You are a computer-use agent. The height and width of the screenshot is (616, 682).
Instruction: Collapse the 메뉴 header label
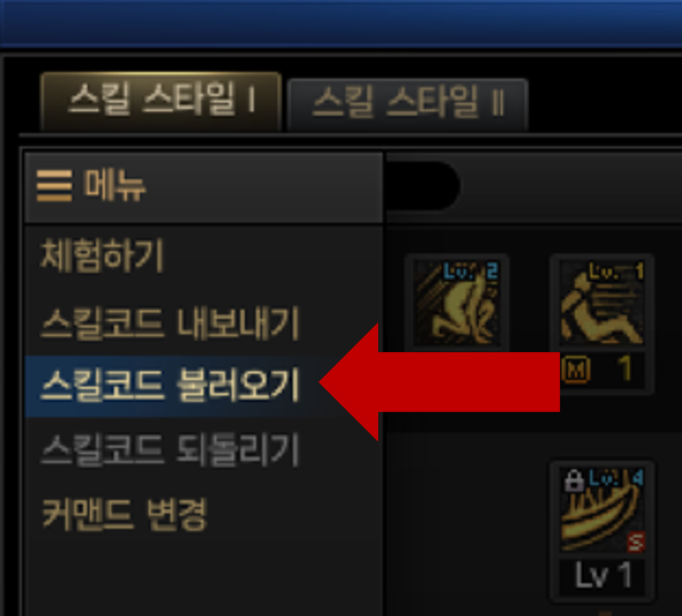pos(114,186)
